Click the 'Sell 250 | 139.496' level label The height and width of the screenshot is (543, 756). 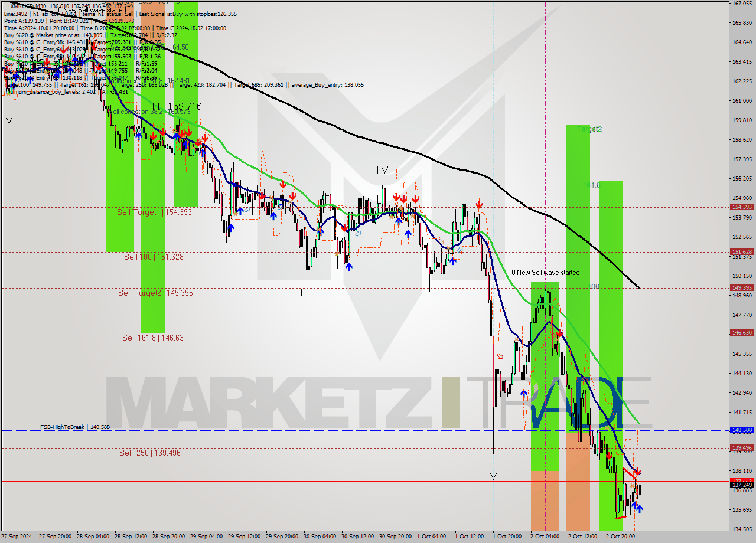click(x=150, y=453)
